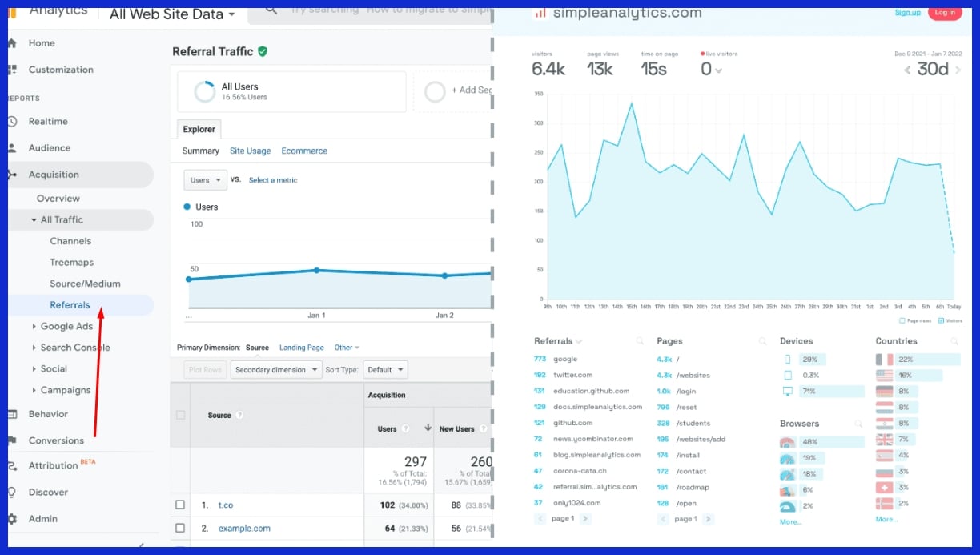Open the Secondary dimension dropdown
The height and width of the screenshot is (555, 980).
point(275,370)
